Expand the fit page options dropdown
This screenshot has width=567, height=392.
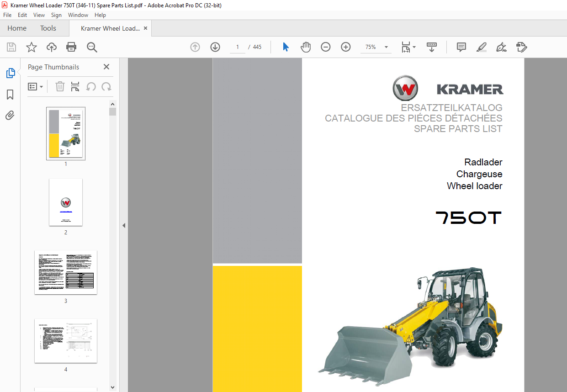414,47
